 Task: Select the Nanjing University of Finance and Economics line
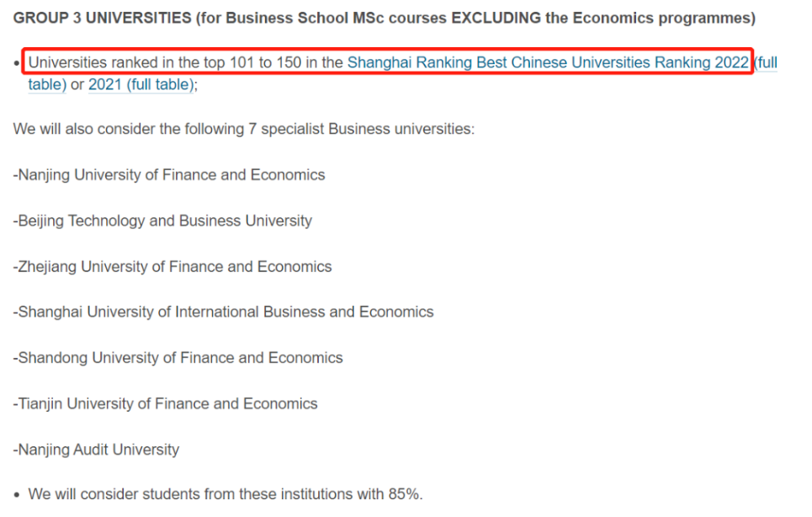(169, 175)
